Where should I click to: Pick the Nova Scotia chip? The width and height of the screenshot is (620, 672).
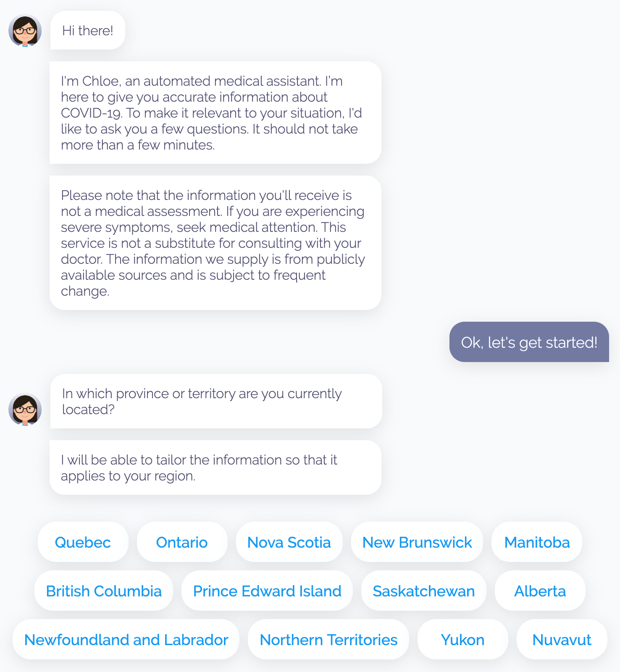(289, 542)
